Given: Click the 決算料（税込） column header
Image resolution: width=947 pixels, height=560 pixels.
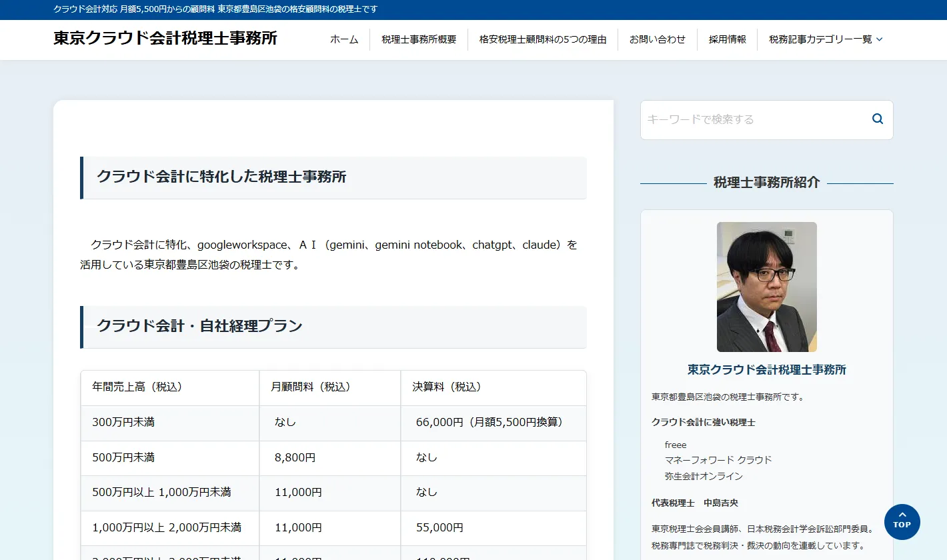Looking at the screenshot, I should coord(494,387).
